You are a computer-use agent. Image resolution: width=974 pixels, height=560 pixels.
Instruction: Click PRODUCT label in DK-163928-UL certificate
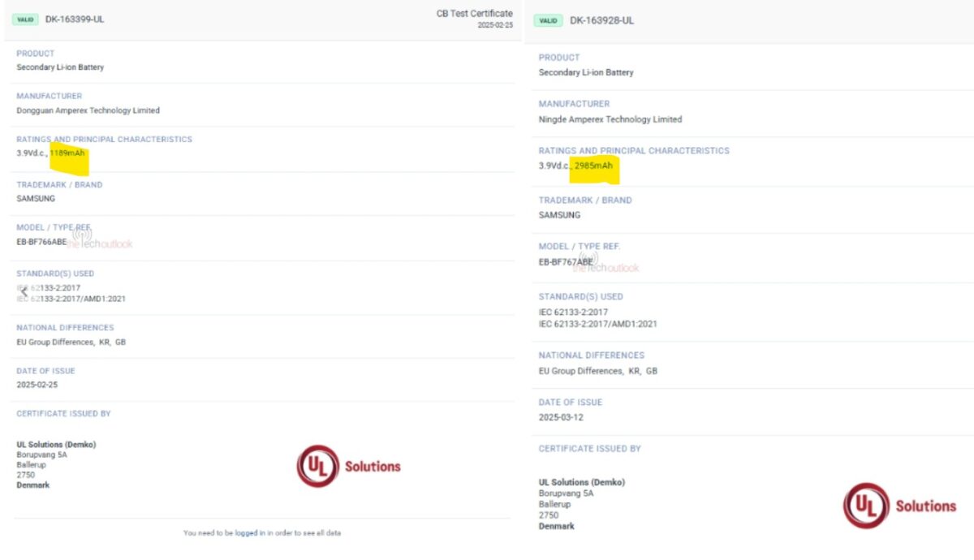559,58
